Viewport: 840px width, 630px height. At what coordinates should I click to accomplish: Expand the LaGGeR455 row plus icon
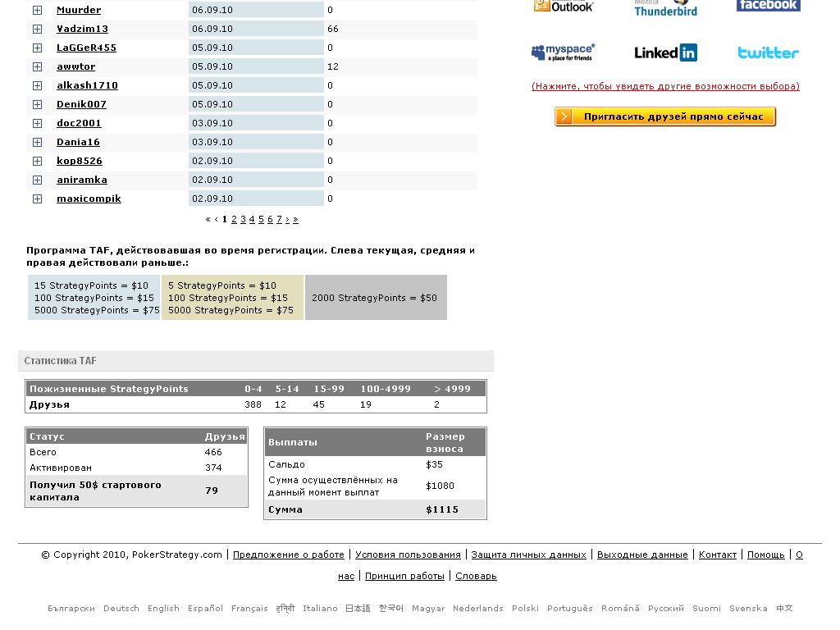coord(37,48)
